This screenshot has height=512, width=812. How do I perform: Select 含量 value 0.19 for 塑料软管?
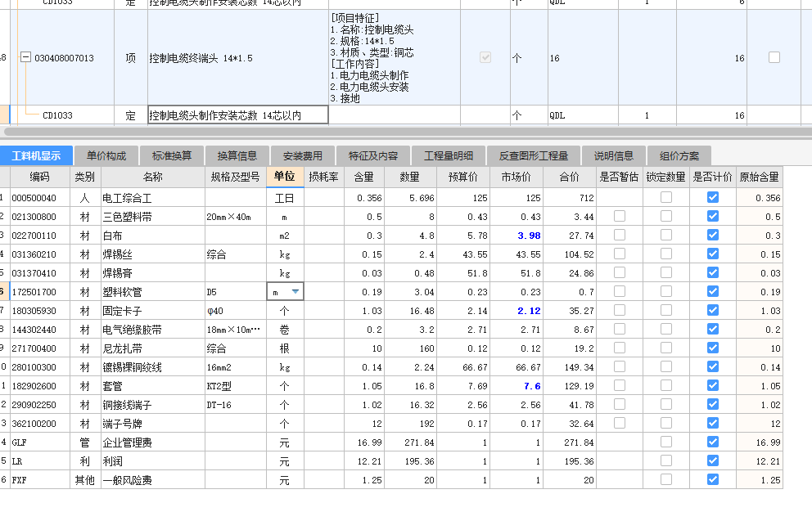364,292
